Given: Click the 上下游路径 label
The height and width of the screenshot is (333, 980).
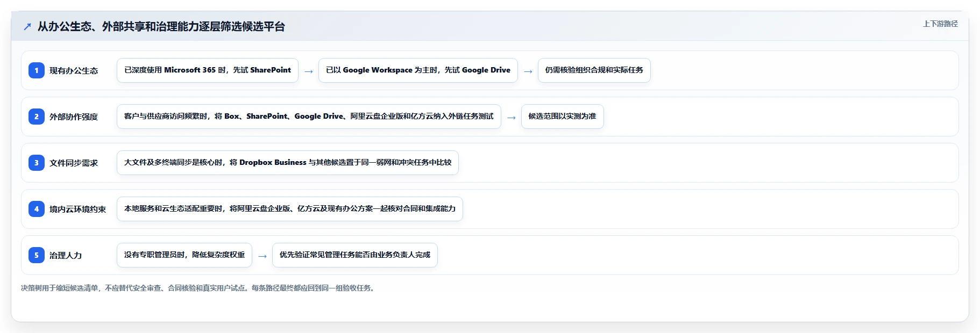Looking at the screenshot, I should (x=940, y=24).
